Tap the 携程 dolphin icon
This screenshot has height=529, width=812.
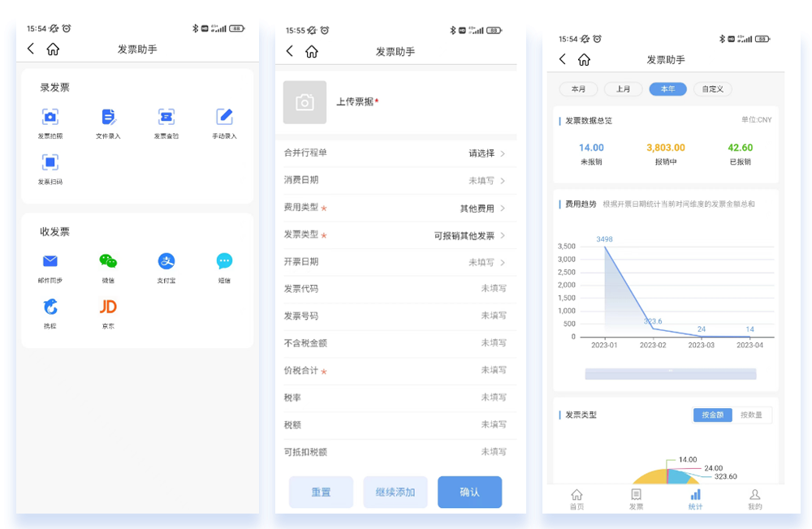point(50,307)
